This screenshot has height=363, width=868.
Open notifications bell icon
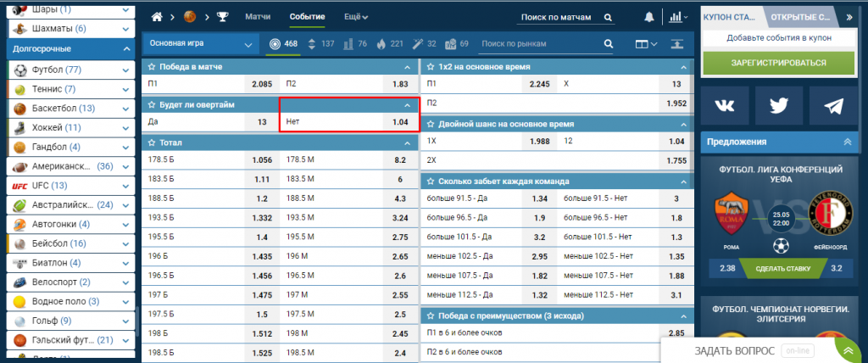pos(649,17)
